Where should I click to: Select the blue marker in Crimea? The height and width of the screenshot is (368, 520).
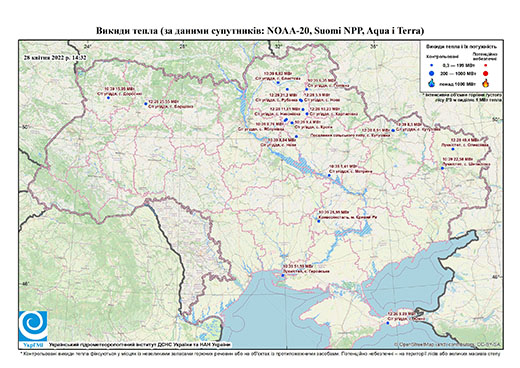[x=388, y=323]
